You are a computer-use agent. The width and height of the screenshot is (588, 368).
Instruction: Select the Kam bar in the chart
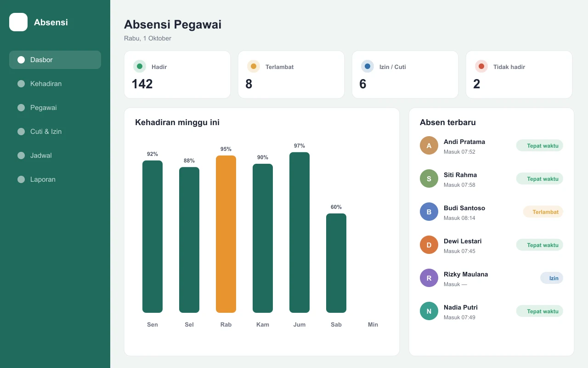(x=263, y=238)
